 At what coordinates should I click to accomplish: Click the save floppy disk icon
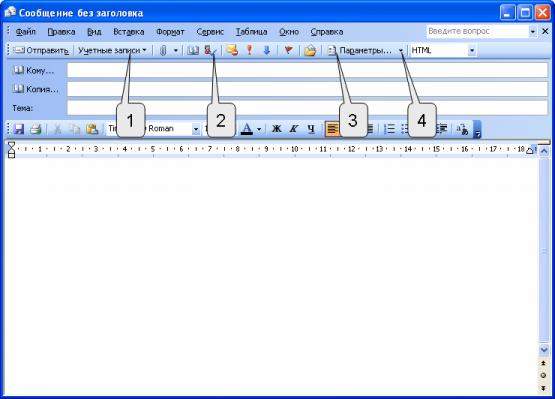19,129
